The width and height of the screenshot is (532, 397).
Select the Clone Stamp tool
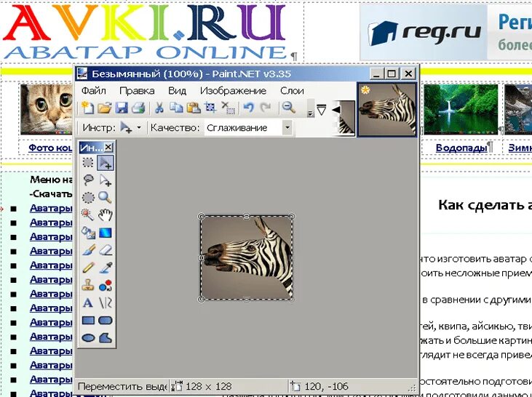tap(88, 285)
